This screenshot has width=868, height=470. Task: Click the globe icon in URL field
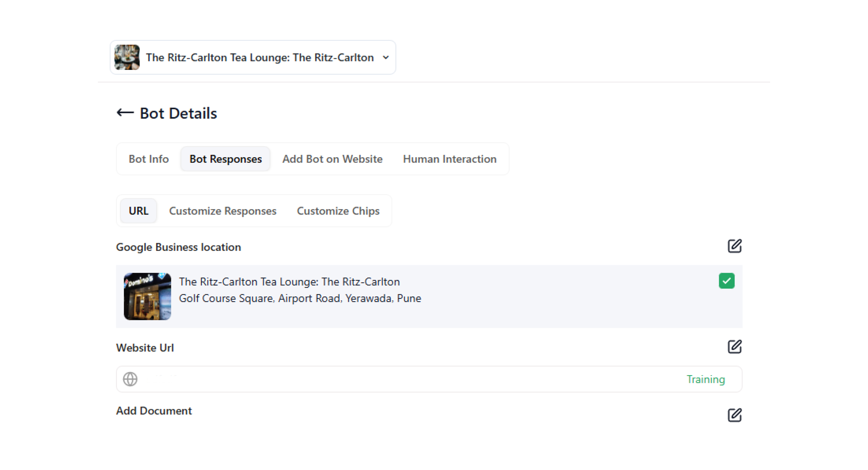click(130, 379)
